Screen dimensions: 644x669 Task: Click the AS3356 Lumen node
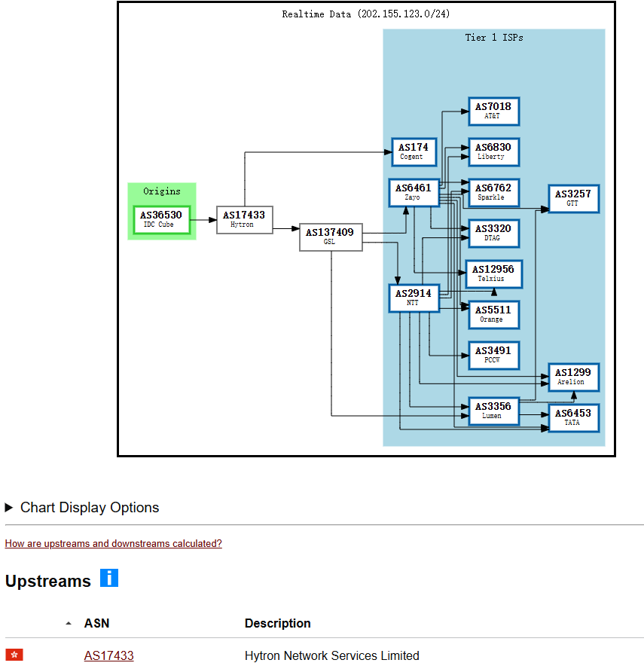click(x=494, y=411)
